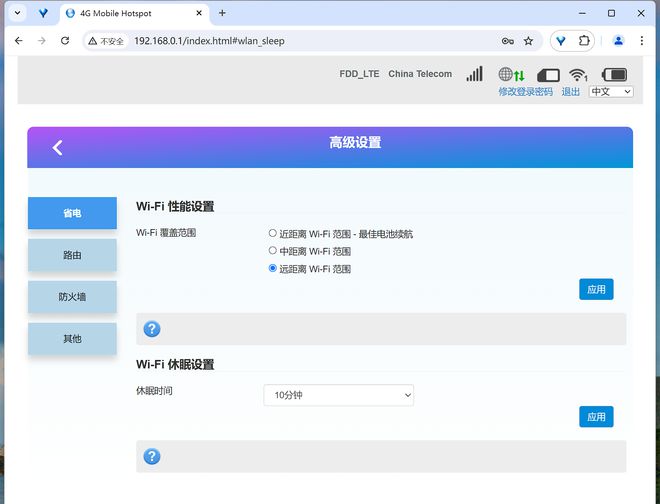Select 中距离 Wi-Fi 范围 radio option
660x504 pixels.
click(x=272, y=251)
